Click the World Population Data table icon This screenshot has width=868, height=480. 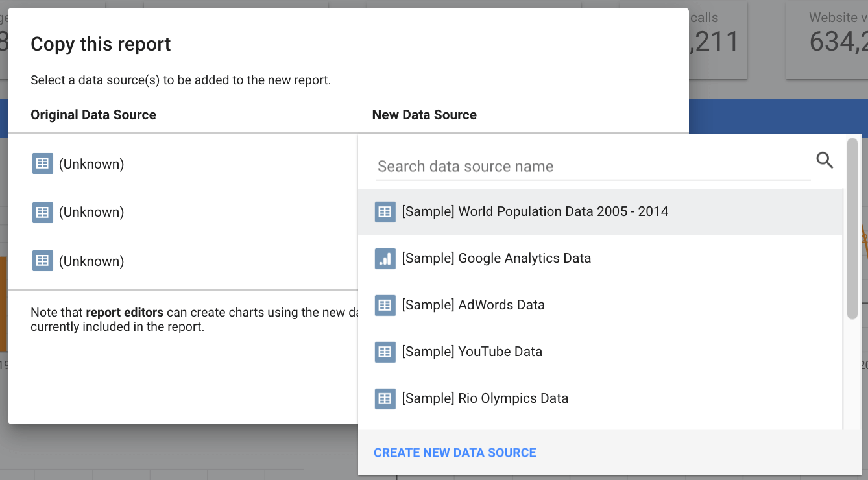point(385,211)
